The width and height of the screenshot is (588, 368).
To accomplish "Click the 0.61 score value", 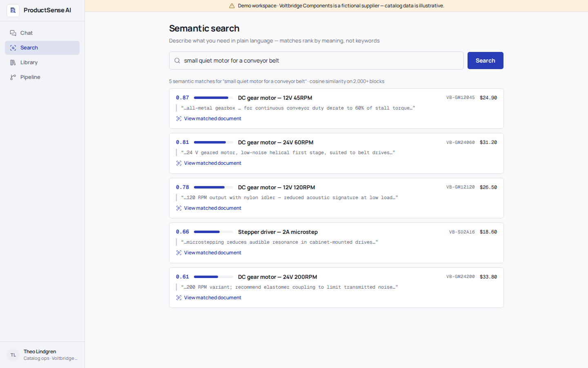I will click(183, 277).
